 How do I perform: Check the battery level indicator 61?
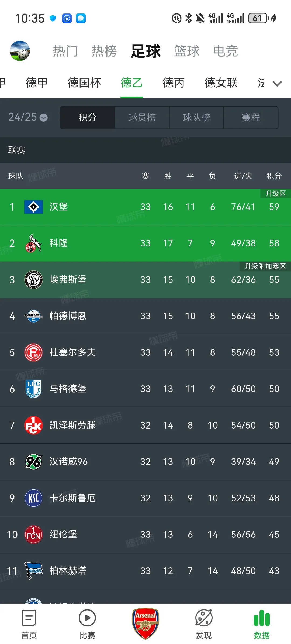point(257,18)
